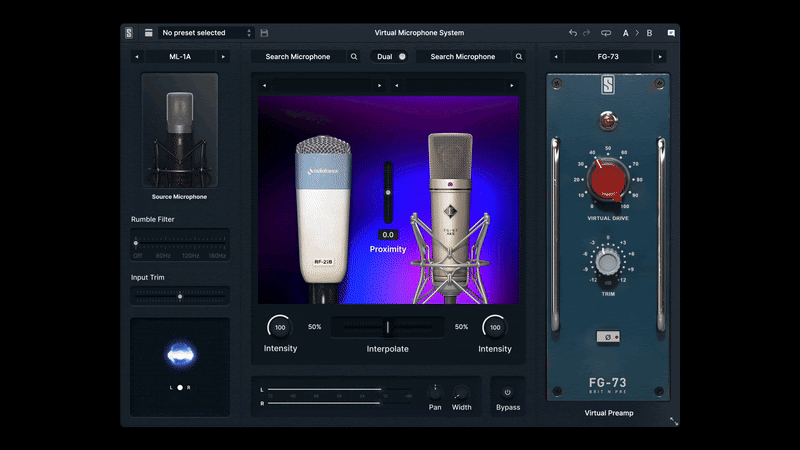
Task: Click the Slate Digital logo icon
Action: tap(129, 33)
